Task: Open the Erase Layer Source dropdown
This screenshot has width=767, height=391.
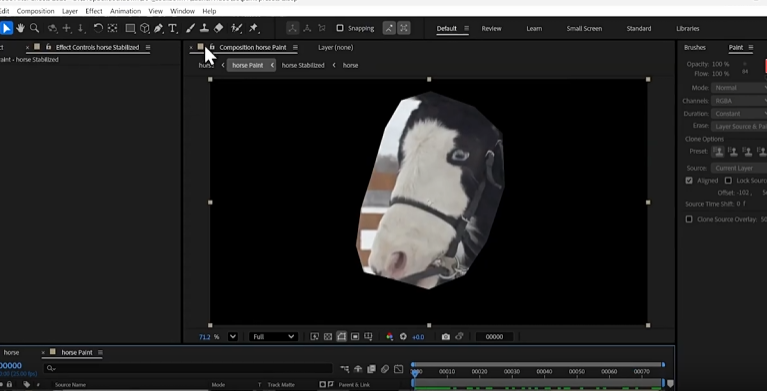Action: (739, 126)
